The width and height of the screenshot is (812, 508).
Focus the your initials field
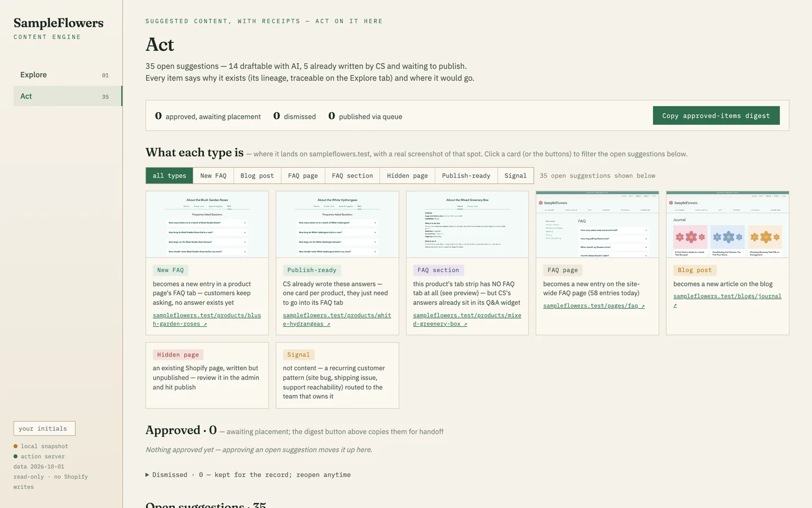coord(45,428)
